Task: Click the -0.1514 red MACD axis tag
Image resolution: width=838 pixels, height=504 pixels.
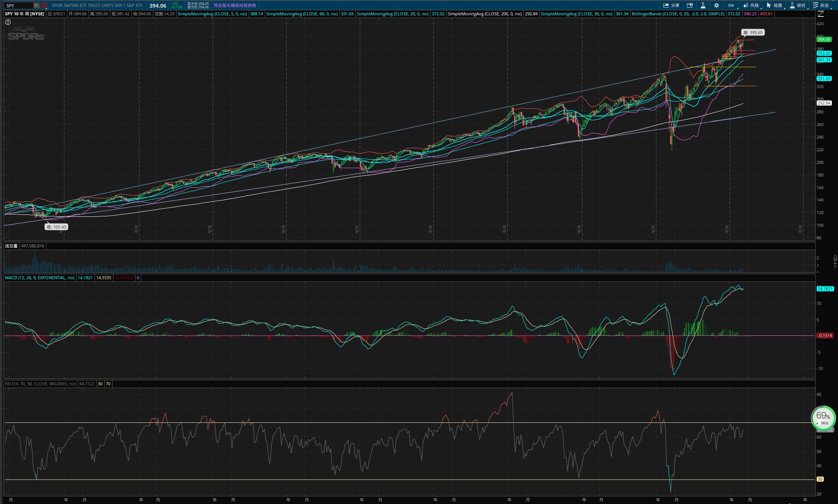Action: (825, 335)
